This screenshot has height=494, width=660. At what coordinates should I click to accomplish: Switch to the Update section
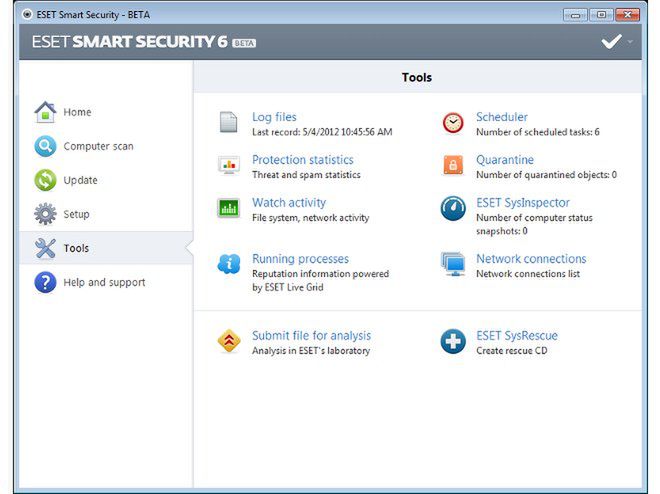coord(80,180)
